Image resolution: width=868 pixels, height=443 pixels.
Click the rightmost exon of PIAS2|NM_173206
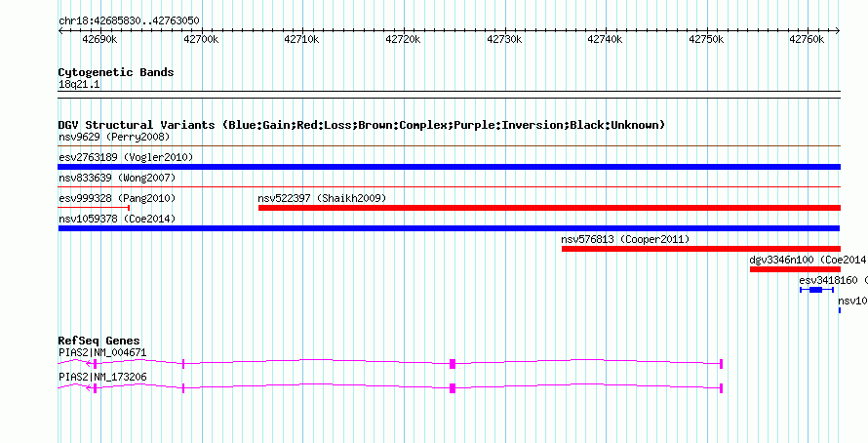[722, 388]
